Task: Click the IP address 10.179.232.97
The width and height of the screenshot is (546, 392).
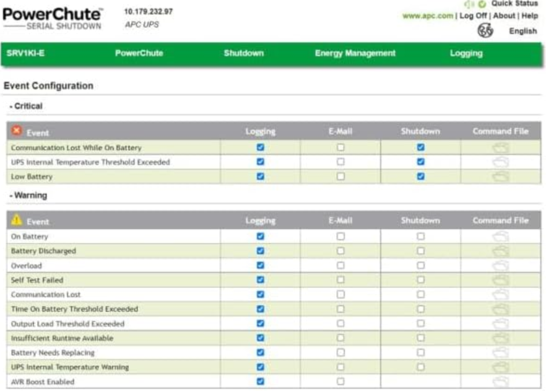Action: tap(149, 12)
